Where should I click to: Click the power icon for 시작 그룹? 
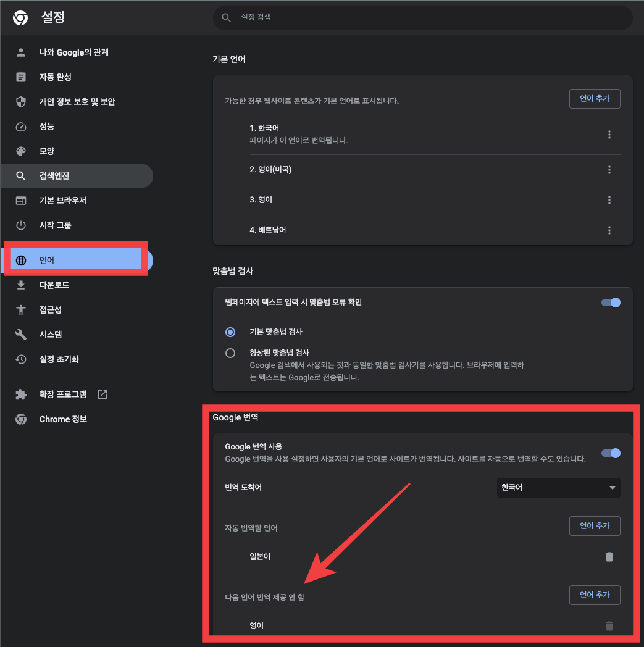point(20,225)
